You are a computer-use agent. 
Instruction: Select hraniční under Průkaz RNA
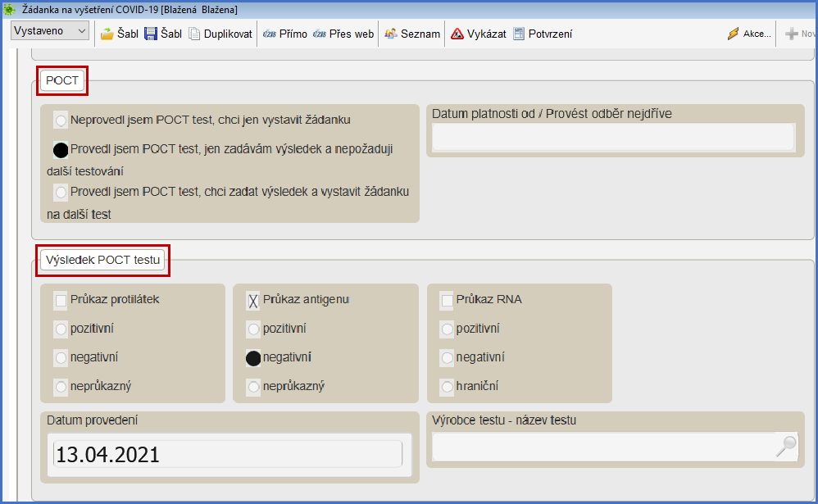coord(447,386)
